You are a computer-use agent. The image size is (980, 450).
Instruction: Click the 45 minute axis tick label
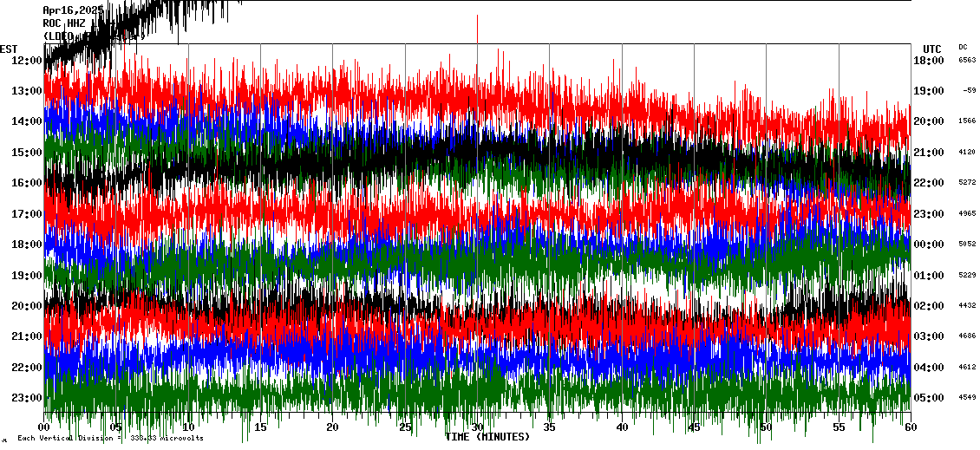coord(694,427)
